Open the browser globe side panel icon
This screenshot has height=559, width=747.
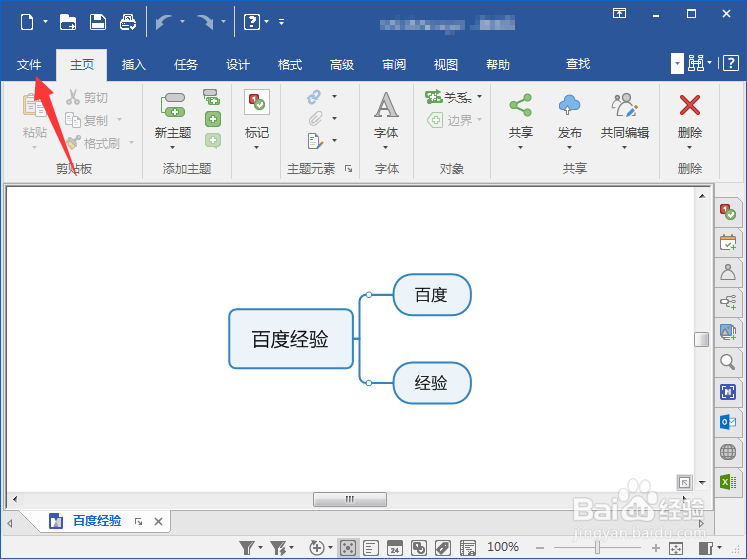click(727, 452)
